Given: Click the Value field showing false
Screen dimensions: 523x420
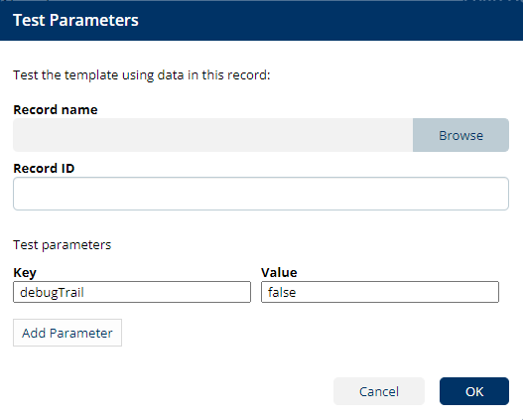Looking at the screenshot, I should (x=380, y=292).
